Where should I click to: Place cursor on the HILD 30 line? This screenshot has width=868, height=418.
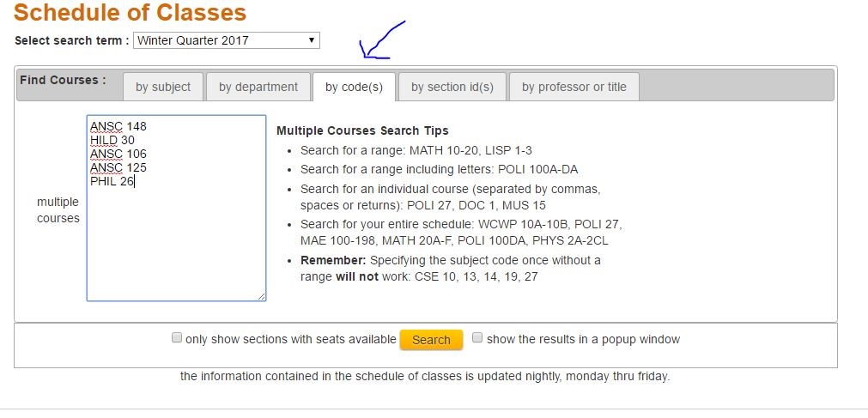pos(112,140)
